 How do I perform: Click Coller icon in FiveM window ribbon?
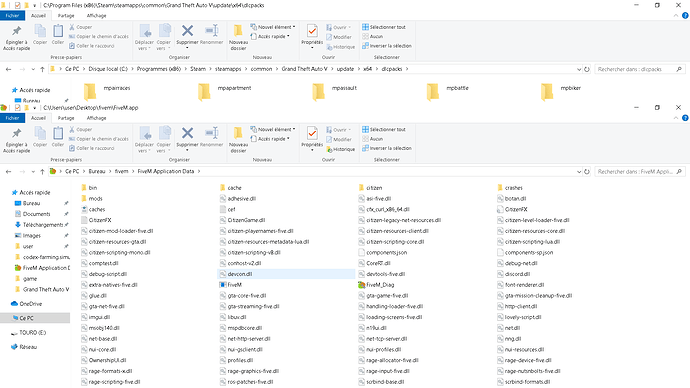(58, 133)
